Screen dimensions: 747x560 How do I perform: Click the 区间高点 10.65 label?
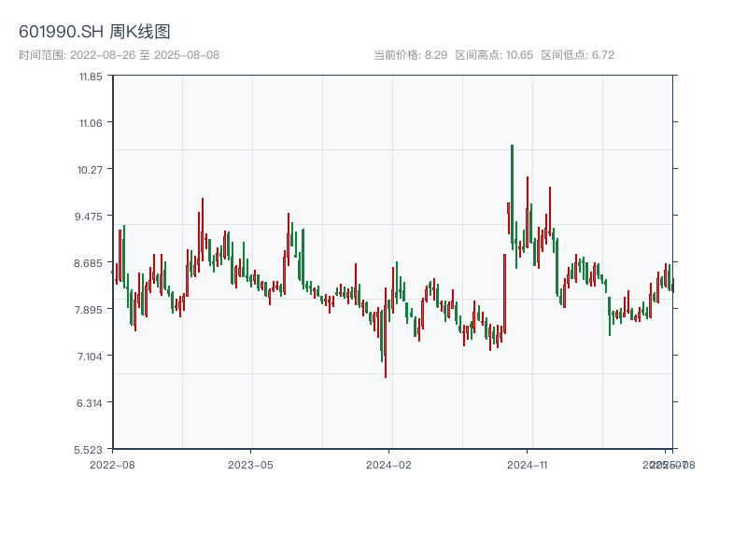tap(494, 55)
